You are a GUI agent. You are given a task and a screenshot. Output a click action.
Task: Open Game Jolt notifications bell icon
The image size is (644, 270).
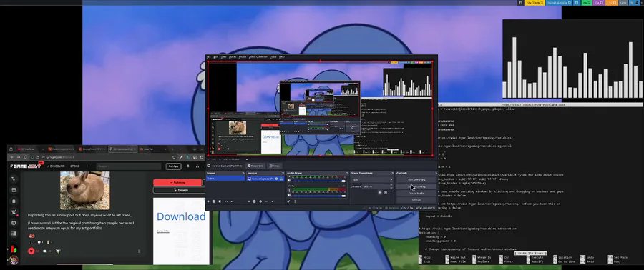pyautogui.click(x=188, y=166)
